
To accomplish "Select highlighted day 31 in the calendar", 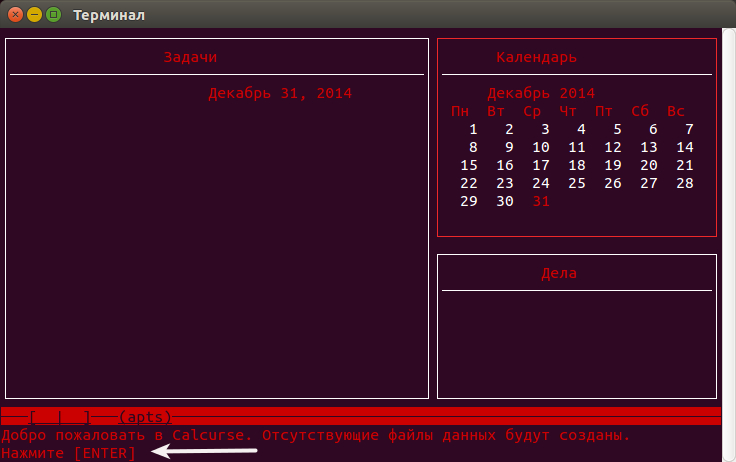I will 541,201.
